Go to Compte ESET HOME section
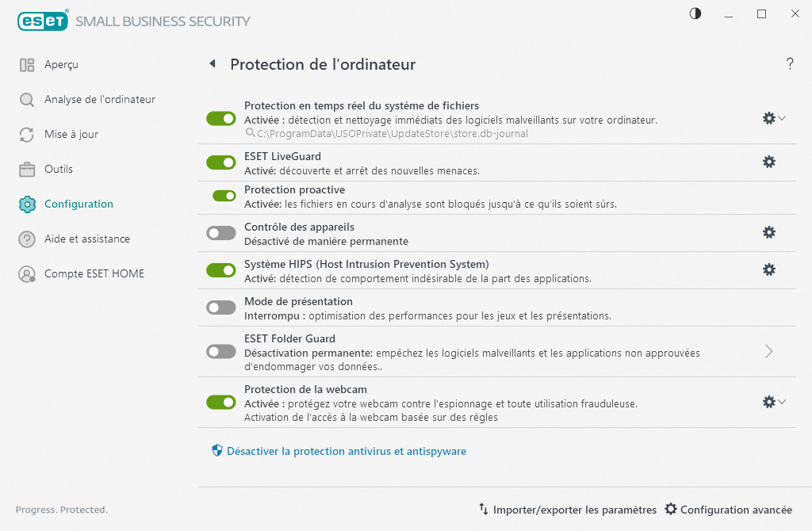This screenshot has width=812, height=531. 26,273
